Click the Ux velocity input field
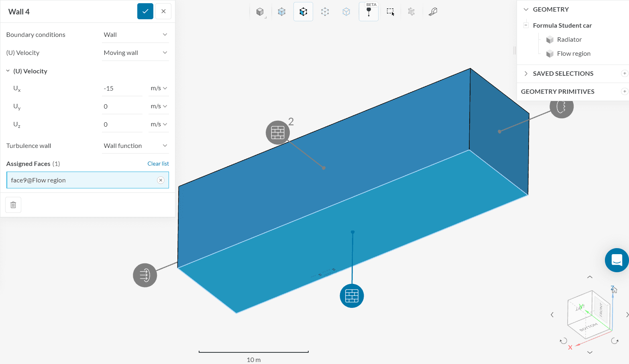Screen dimensions: 629x364 pyautogui.click(x=122, y=89)
